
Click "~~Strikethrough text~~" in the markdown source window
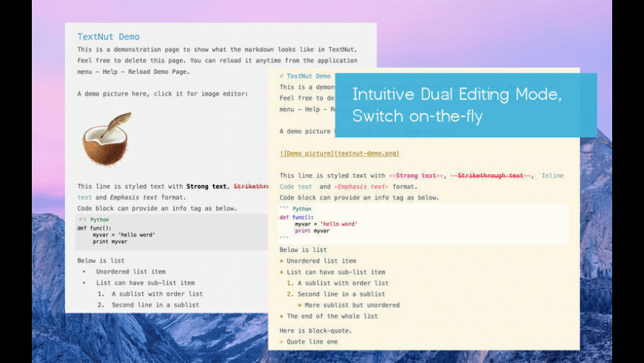[x=490, y=176]
